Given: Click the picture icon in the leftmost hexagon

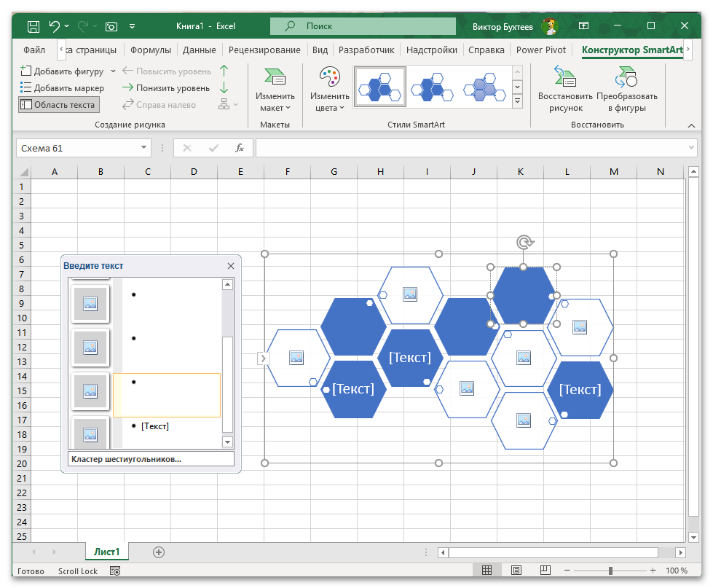Looking at the screenshot, I should tap(296, 358).
